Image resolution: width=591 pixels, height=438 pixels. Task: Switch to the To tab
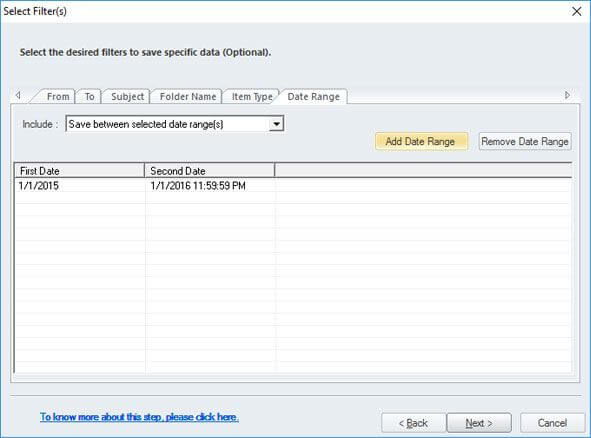(x=89, y=96)
